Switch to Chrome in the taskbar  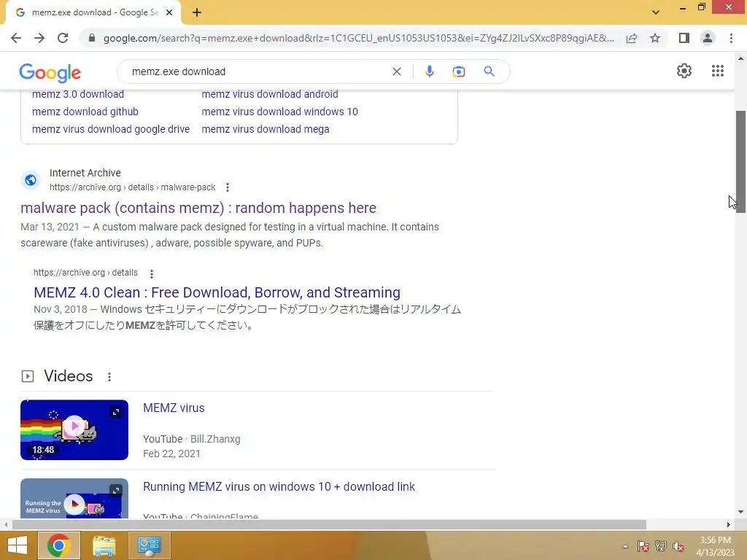click(59, 545)
